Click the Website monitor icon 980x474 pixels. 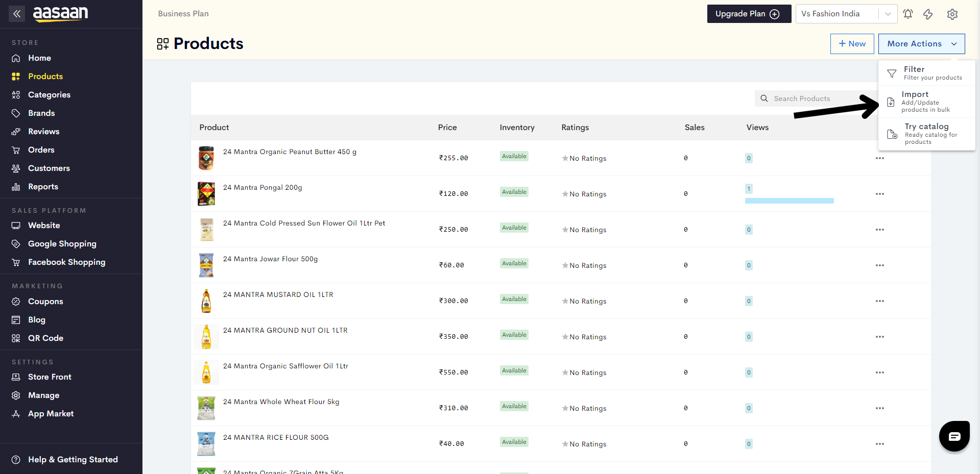16,226
